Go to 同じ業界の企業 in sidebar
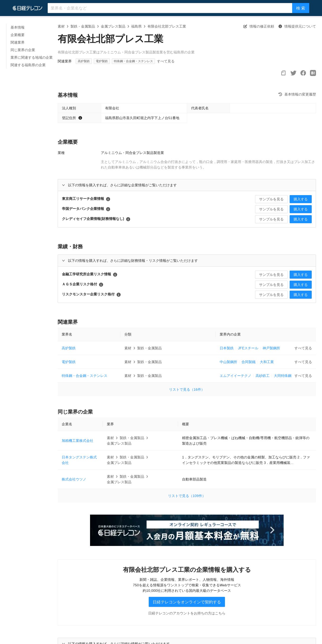Image resolution: width=322 pixels, height=644 pixels. [23, 50]
